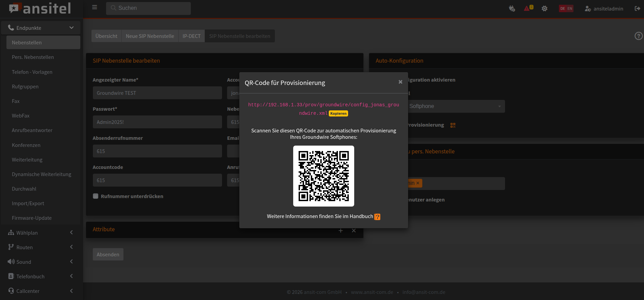Click the ansitel logo
The image size is (644, 300).
40,8
